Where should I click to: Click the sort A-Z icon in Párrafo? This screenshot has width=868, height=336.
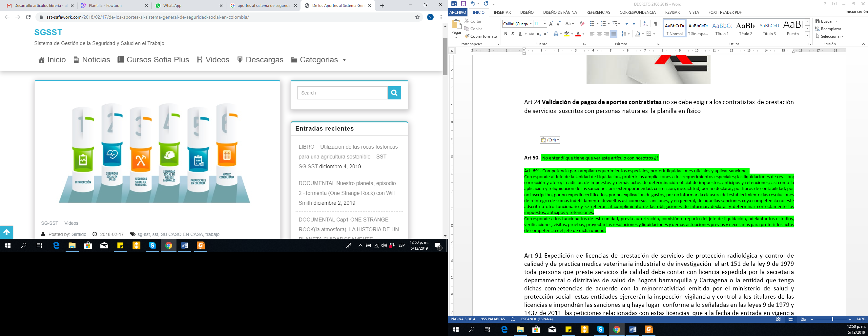(x=645, y=24)
